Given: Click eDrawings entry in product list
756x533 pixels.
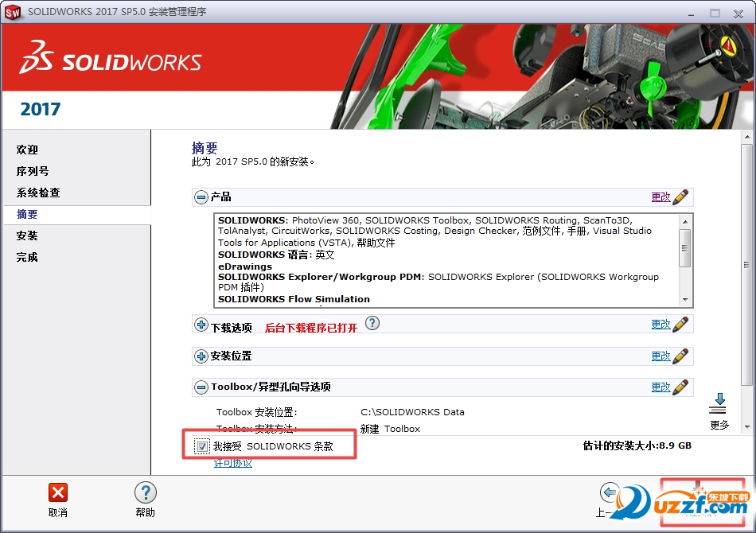Looking at the screenshot, I should (245, 266).
